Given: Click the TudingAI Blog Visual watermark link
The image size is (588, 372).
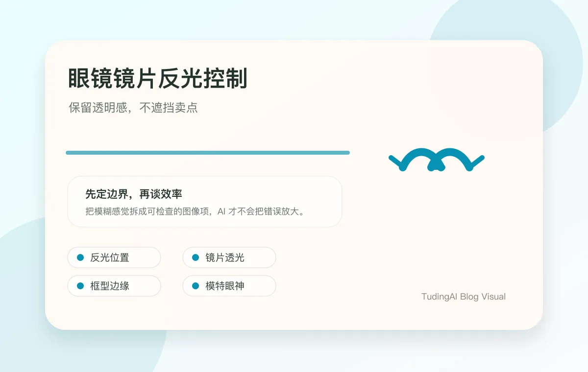Looking at the screenshot, I should click(464, 297).
